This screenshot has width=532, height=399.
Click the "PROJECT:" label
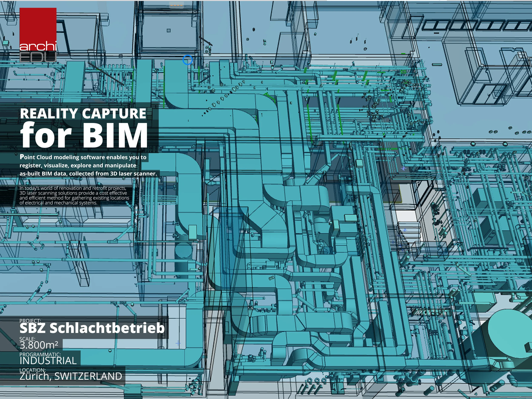pyautogui.click(x=30, y=321)
